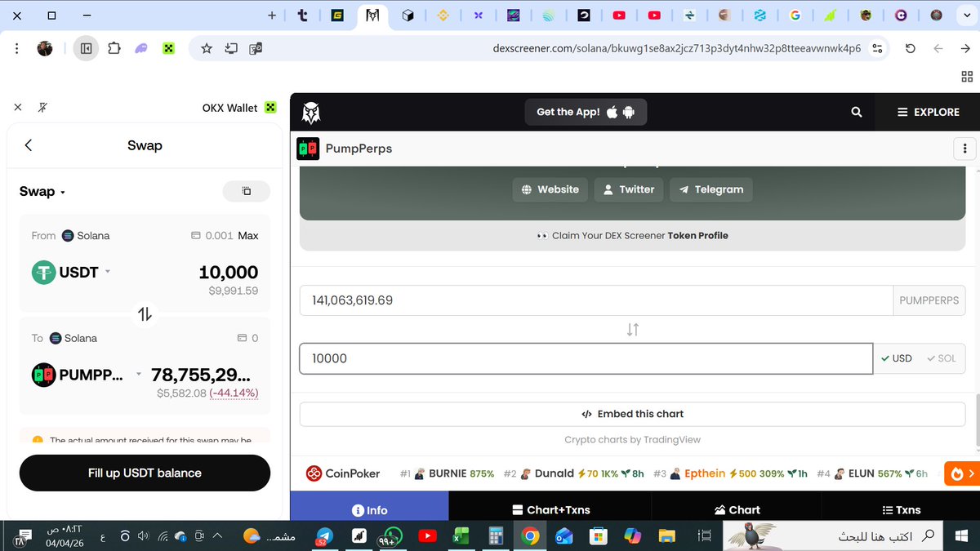Show hidden tray icons chevron

pyautogui.click(x=217, y=536)
